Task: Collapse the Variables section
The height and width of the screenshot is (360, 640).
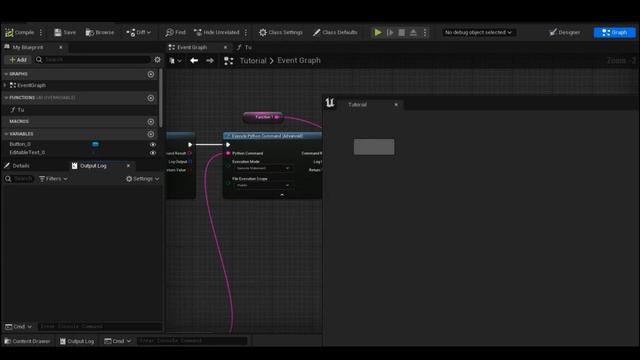Action: coord(6,134)
